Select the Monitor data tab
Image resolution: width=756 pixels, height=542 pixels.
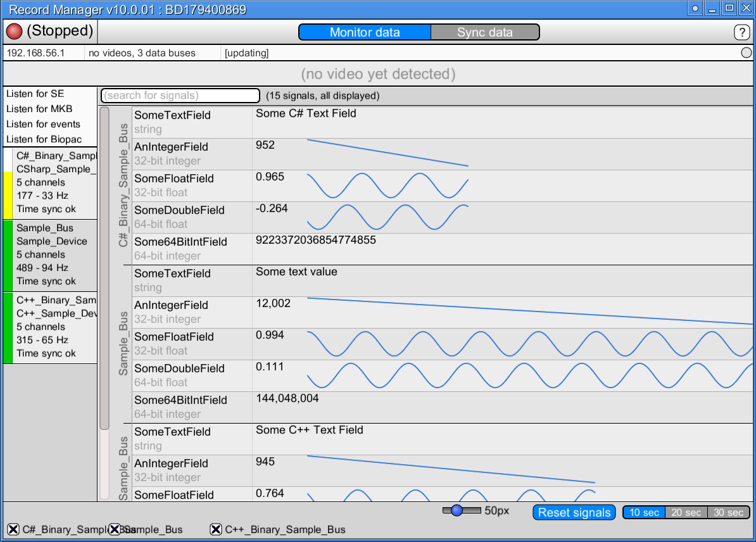tap(365, 32)
